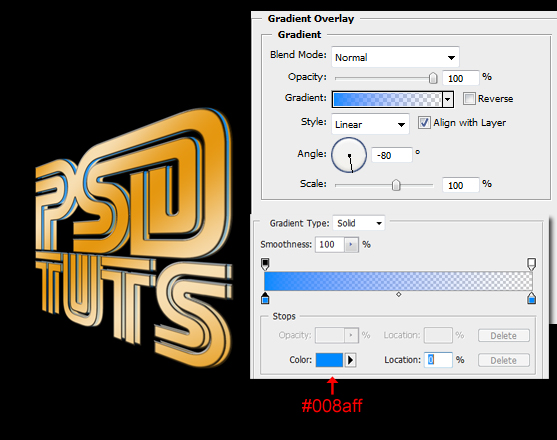The width and height of the screenshot is (557, 440).
Task: Click the Smoothness stepper arrow
Action: tap(351, 245)
